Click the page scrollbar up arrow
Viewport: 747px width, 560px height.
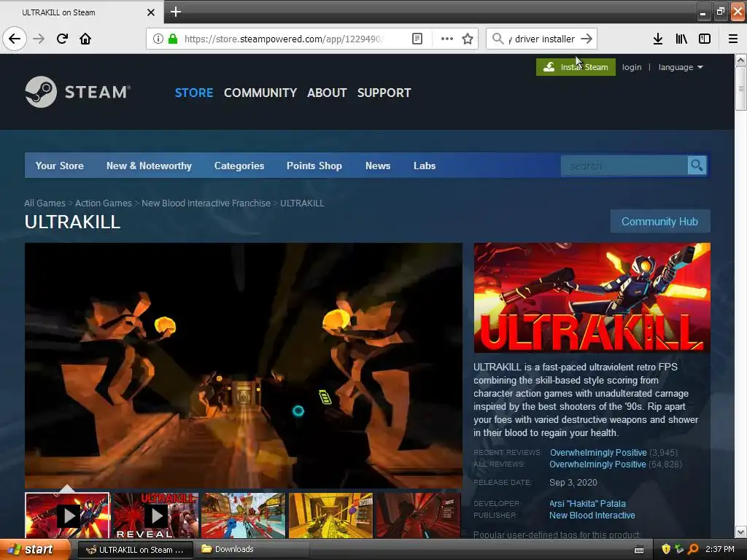pyautogui.click(x=740, y=61)
